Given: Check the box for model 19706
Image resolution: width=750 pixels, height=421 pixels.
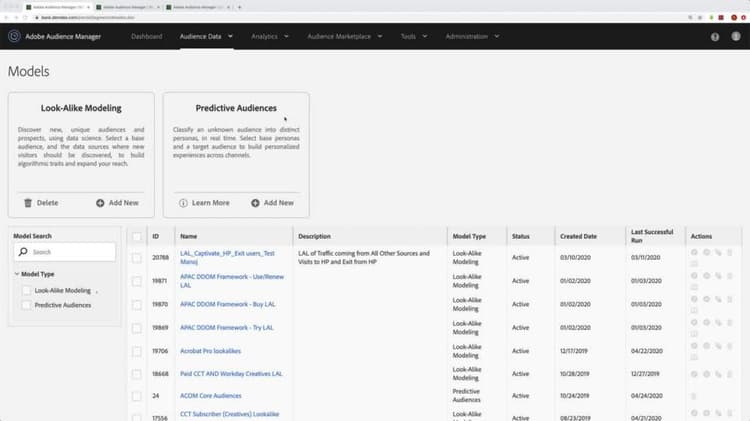Looking at the screenshot, I should (137, 352).
